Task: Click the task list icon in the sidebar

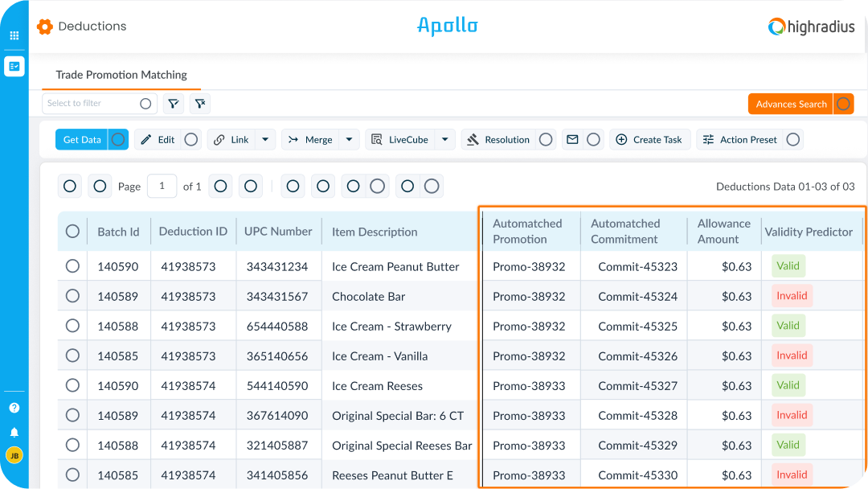Action: [14, 66]
